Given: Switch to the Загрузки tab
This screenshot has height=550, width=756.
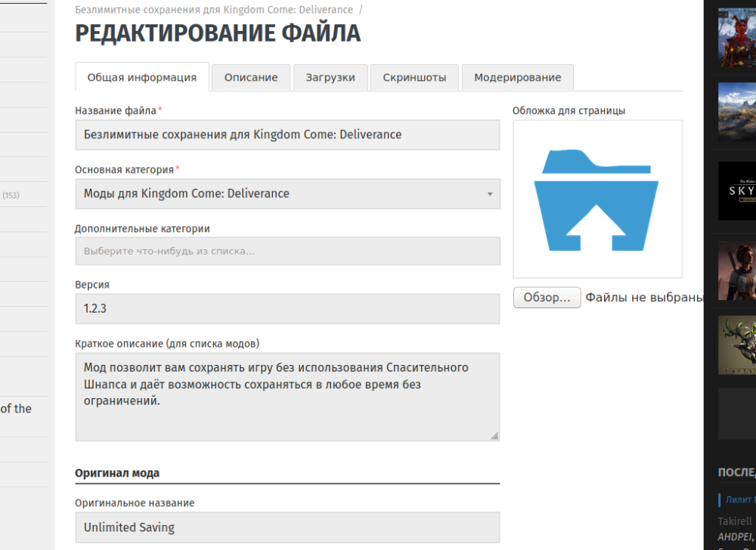Looking at the screenshot, I should pos(330,77).
